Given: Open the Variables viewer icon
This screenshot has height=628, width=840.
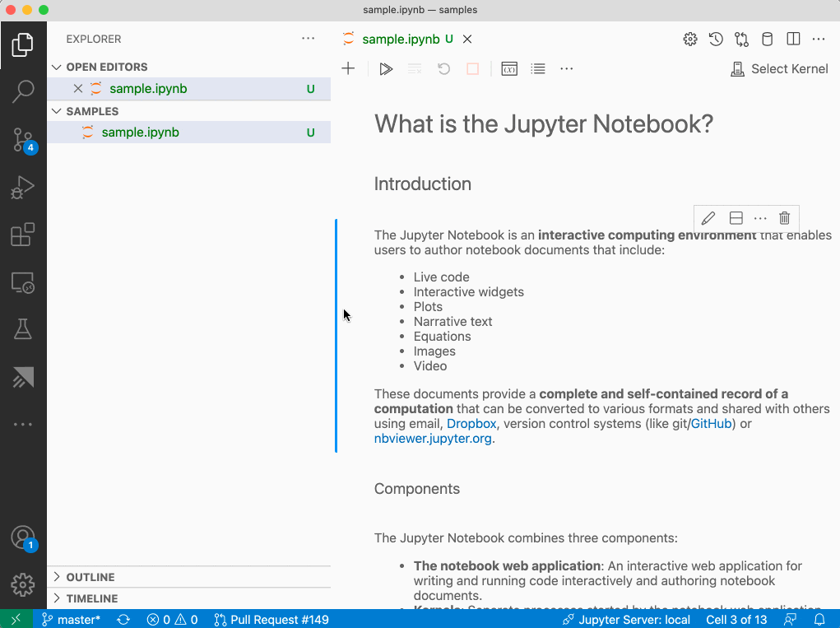Looking at the screenshot, I should pos(508,68).
